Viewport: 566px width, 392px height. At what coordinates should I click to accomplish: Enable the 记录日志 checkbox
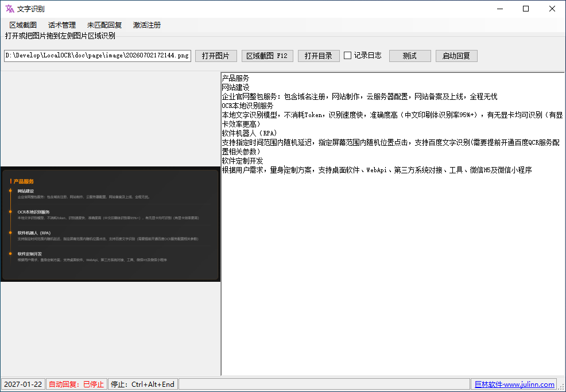(348, 55)
